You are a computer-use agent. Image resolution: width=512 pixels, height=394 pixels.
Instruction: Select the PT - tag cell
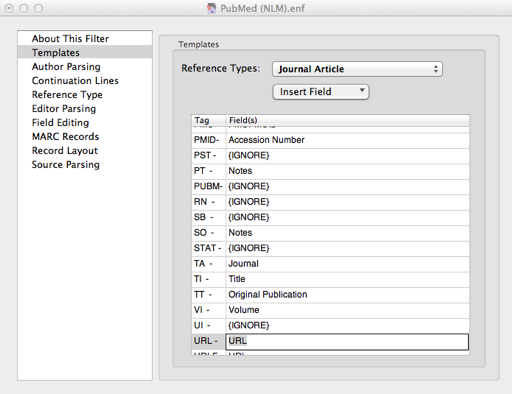[x=209, y=171]
